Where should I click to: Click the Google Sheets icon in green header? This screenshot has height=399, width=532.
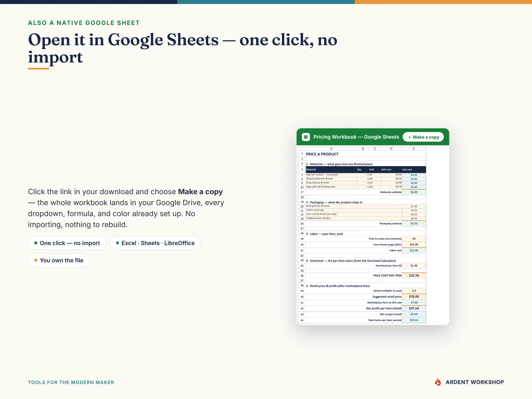tap(306, 137)
